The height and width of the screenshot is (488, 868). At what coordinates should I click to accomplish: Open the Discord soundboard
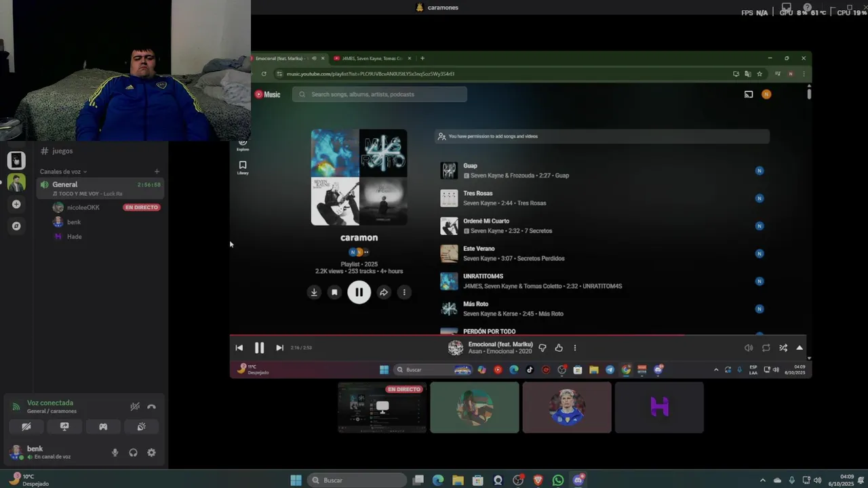click(x=141, y=426)
